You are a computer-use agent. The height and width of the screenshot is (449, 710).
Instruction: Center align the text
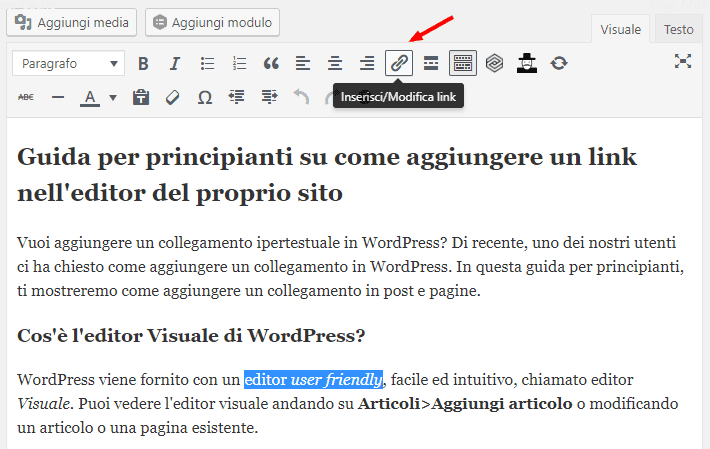point(335,63)
